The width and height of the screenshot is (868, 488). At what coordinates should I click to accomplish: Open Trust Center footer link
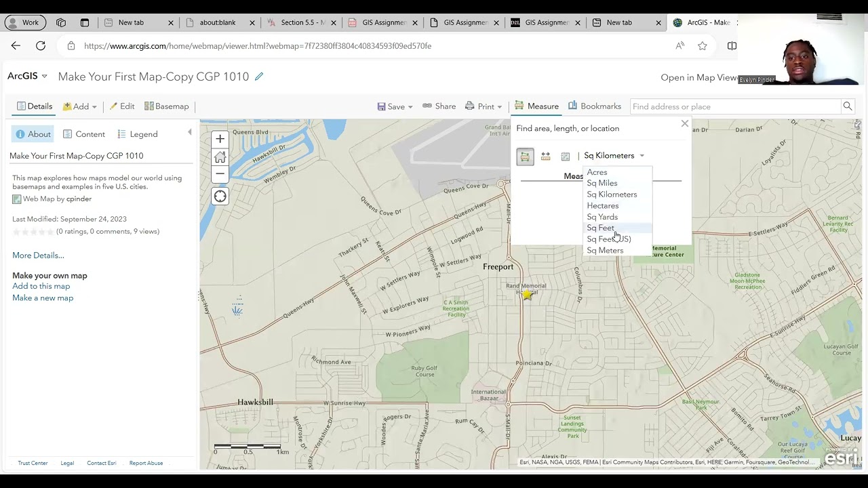point(33,464)
